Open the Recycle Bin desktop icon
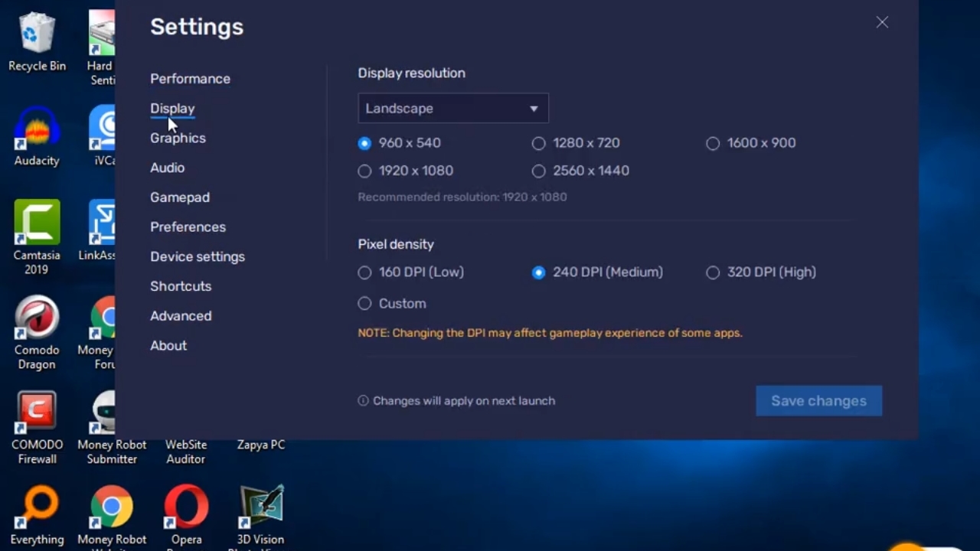980x551 pixels. point(37,35)
